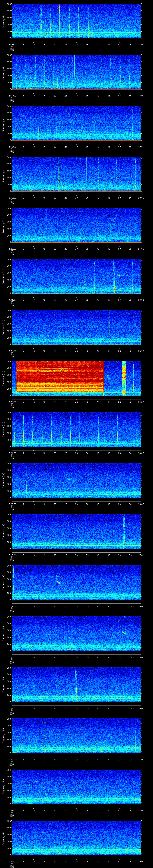This screenshot has height=868, width=153.
Task: Select the spectrogram panel starting at 3:26:00
Action: pyautogui.click(x=76, y=531)
